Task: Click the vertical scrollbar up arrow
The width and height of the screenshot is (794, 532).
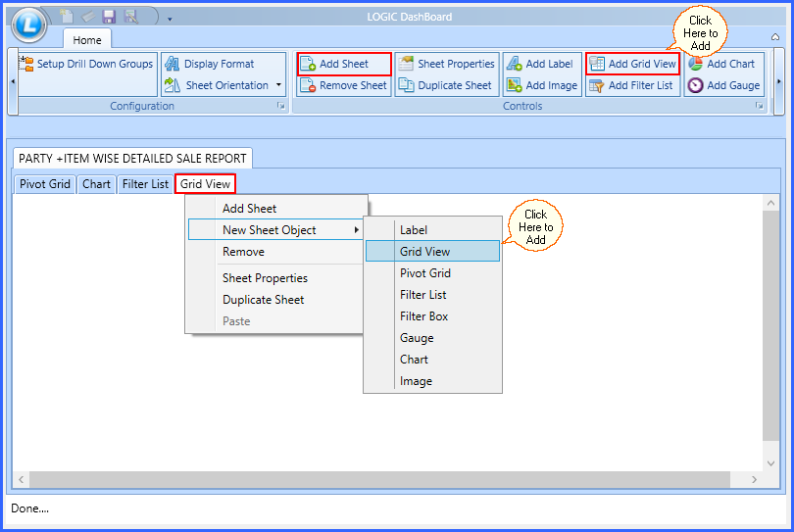Action: [x=770, y=203]
